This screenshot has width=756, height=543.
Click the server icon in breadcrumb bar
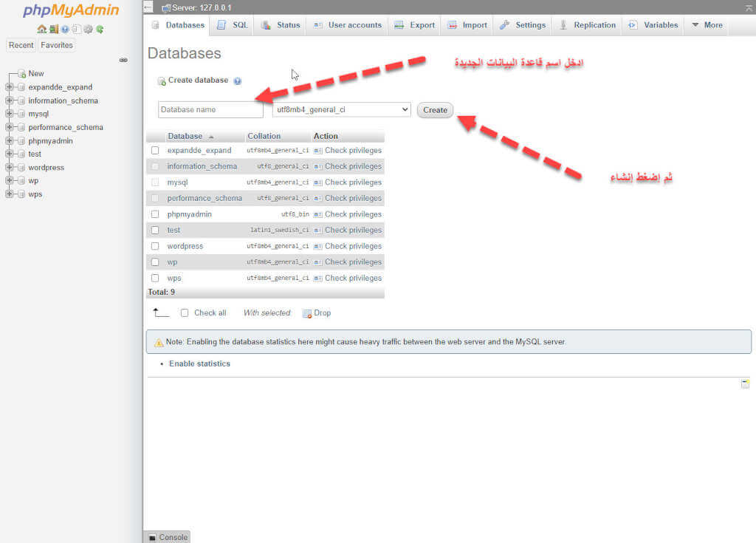pos(166,7)
